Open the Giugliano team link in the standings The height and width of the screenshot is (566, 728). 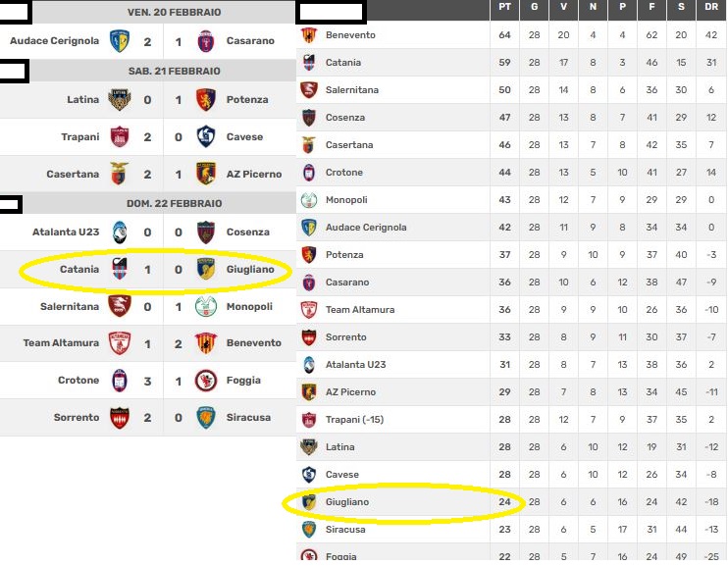[348, 502]
